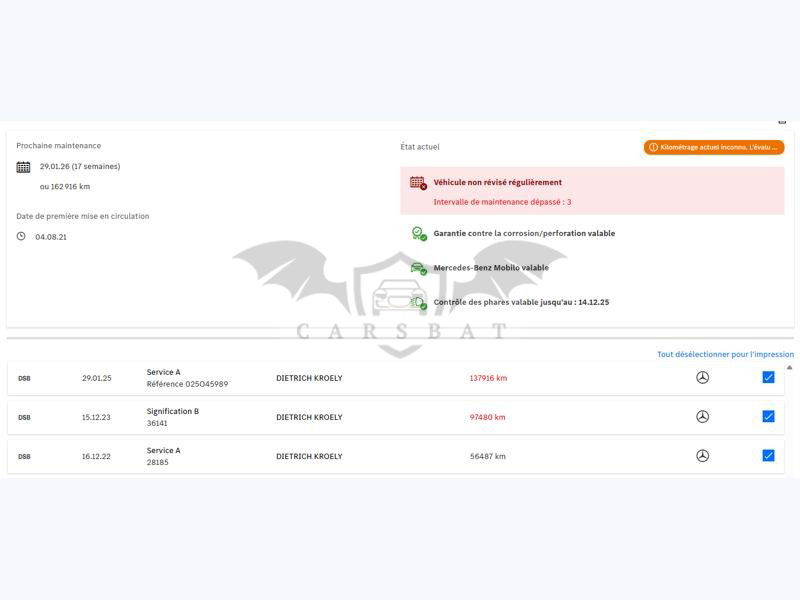Screen dimensions: 800x600
Task: Click the corrosion warranty valid icon
Action: [418, 233]
